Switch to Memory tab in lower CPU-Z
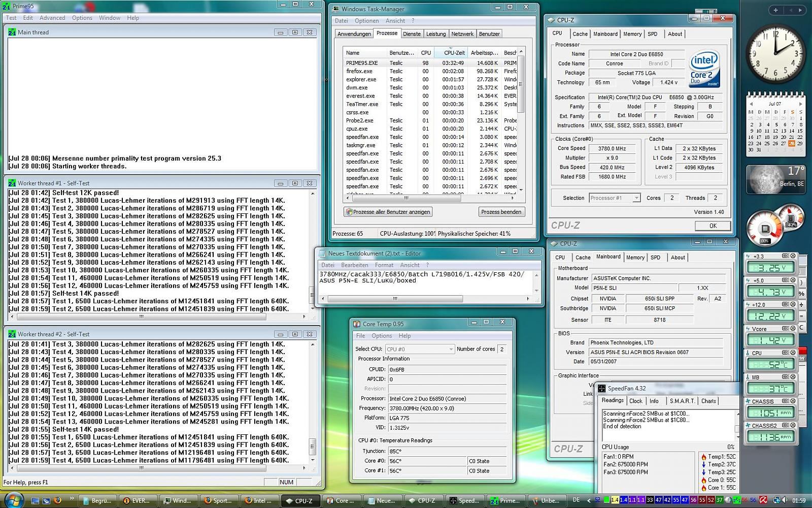 pyautogui.click(x=635, y=258)
